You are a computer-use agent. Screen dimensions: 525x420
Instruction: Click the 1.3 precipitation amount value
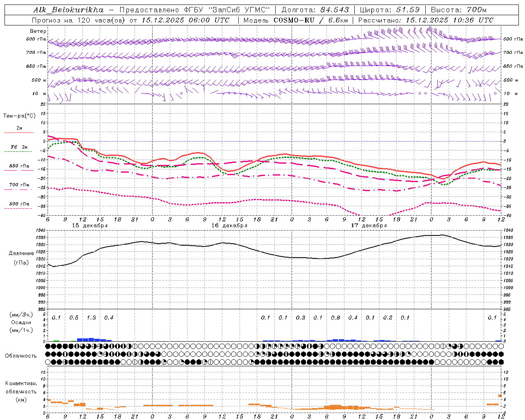pyautogui.click(x=91, y=317)
